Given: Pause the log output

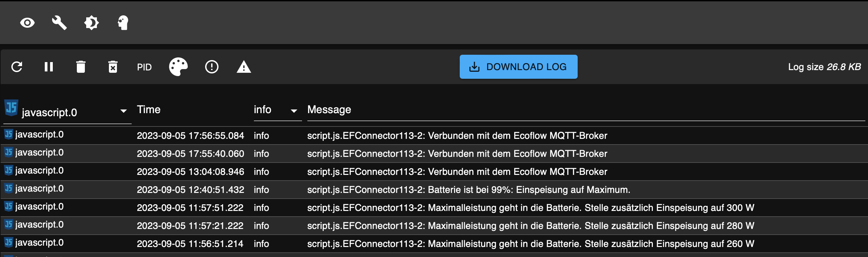Looking at the screenshot, I should click(49, 67).
